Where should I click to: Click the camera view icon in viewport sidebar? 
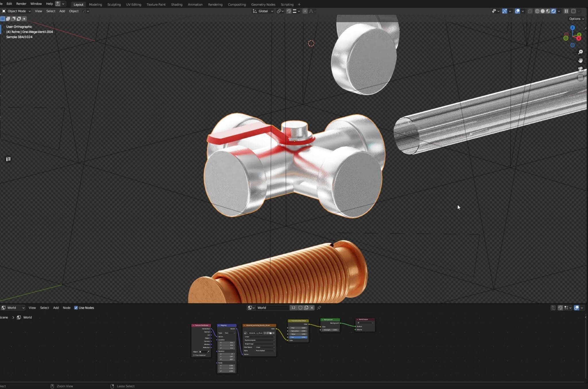coord(581,68)
